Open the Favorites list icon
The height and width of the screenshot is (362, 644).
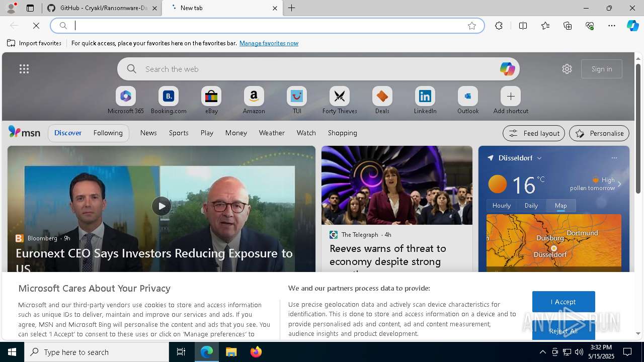545,26
